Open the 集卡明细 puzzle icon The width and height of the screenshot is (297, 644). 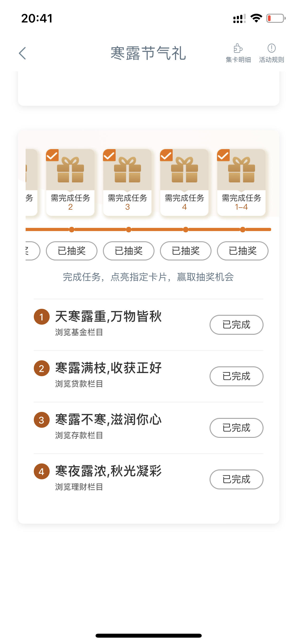click(238, 48)
